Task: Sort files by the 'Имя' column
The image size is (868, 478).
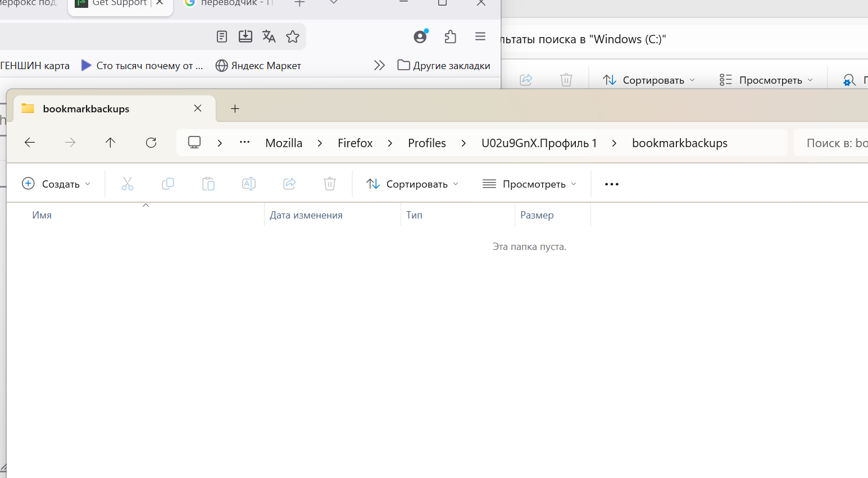Action: coord(135,215)
